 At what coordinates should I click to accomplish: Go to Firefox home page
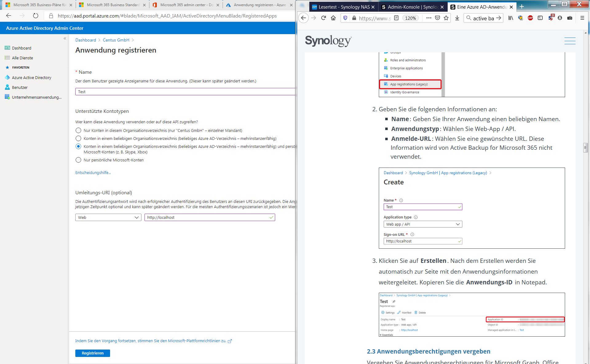coord(333,18)
